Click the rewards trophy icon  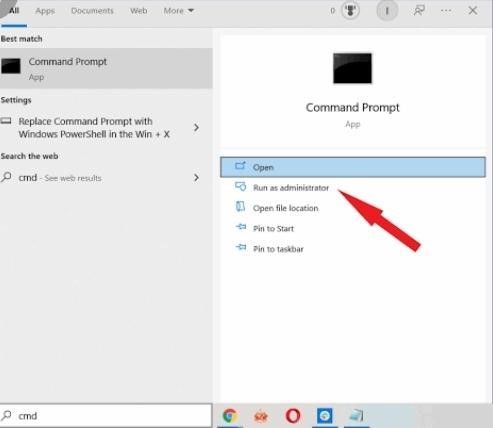(350, 11)
